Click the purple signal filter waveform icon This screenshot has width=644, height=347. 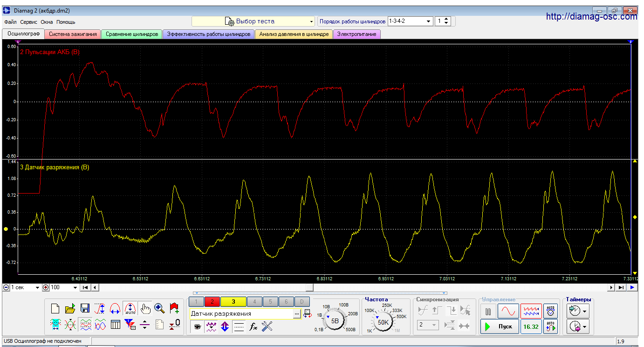click(x=211, y=327)
